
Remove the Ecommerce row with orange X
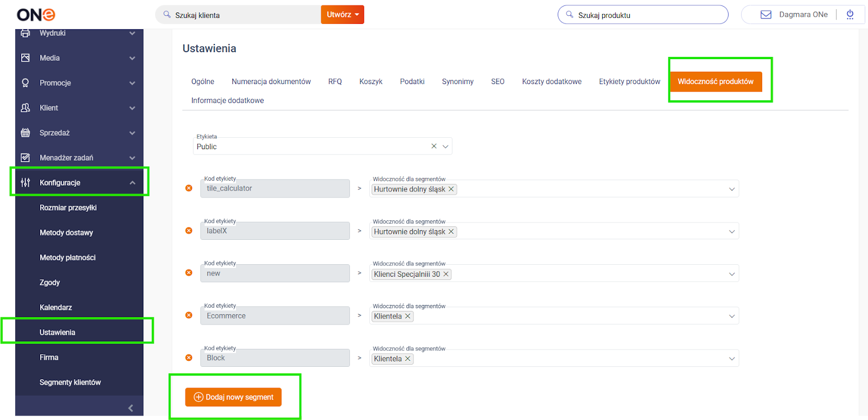(x=189, y=315)
